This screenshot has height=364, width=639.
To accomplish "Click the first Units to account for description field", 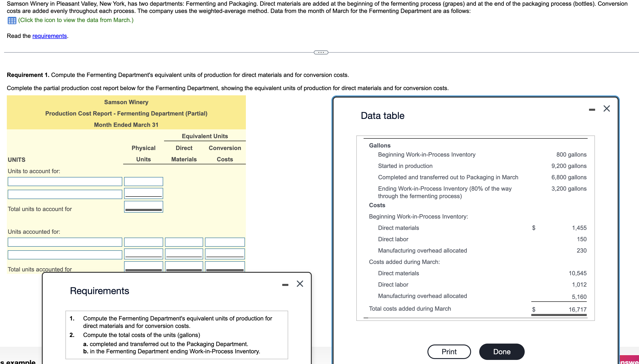I will click(65, 182).
